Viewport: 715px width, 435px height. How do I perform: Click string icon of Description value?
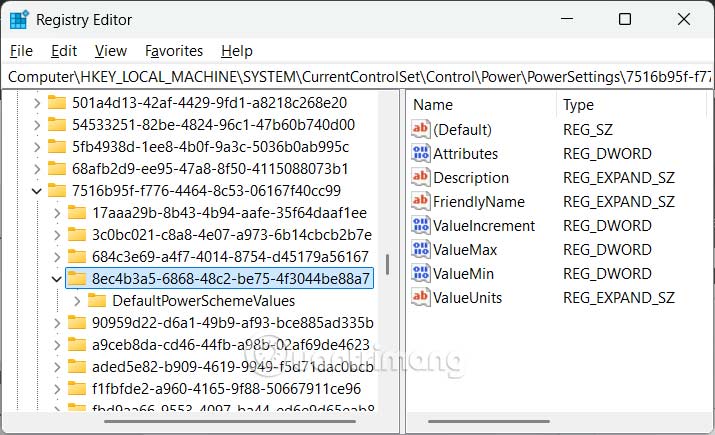click(x=420, y=177)
